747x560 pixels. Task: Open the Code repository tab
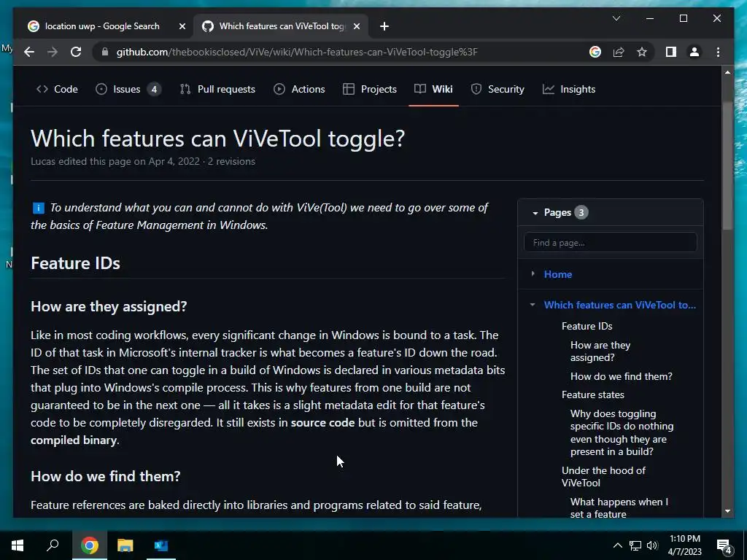click(57, 89)
